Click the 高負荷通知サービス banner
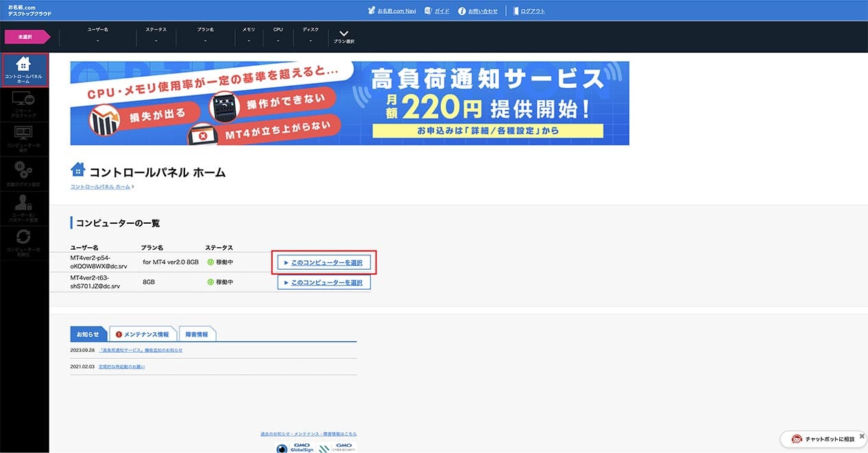This screenshot has height=453, width=868. 350,103
